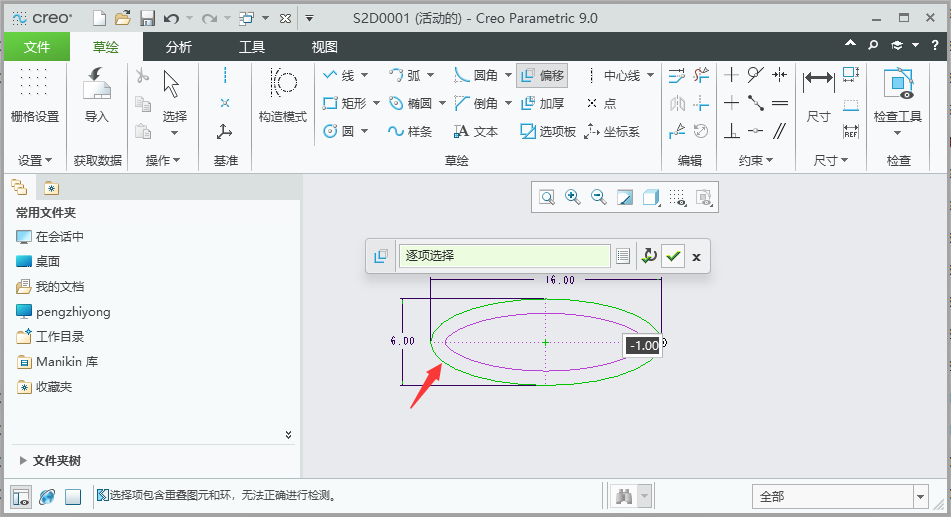Undo the last action
The height and width of the screenshot is (517, 951).
coord(172,18)
